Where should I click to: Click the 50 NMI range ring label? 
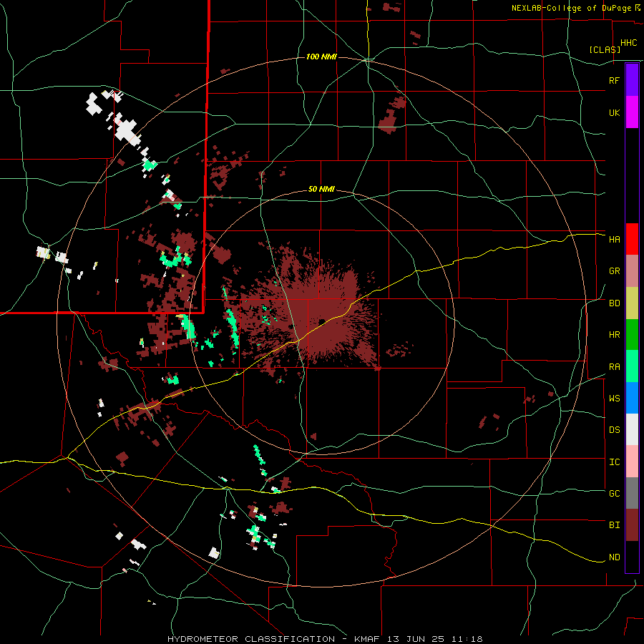pos(321,190)
